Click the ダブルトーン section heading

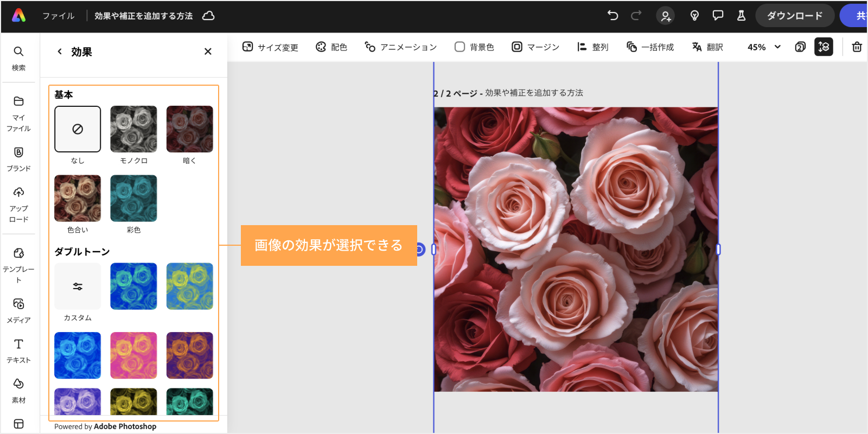click(82, 252)
